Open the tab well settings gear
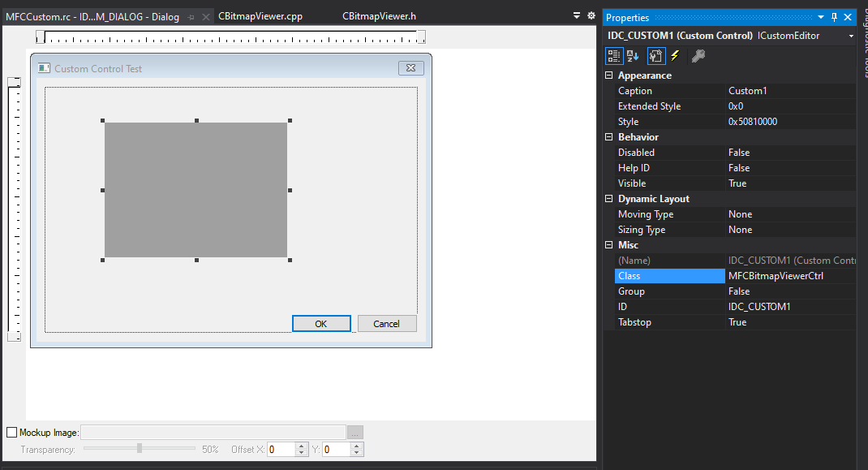868x470 pixels. tap(591, 15)
